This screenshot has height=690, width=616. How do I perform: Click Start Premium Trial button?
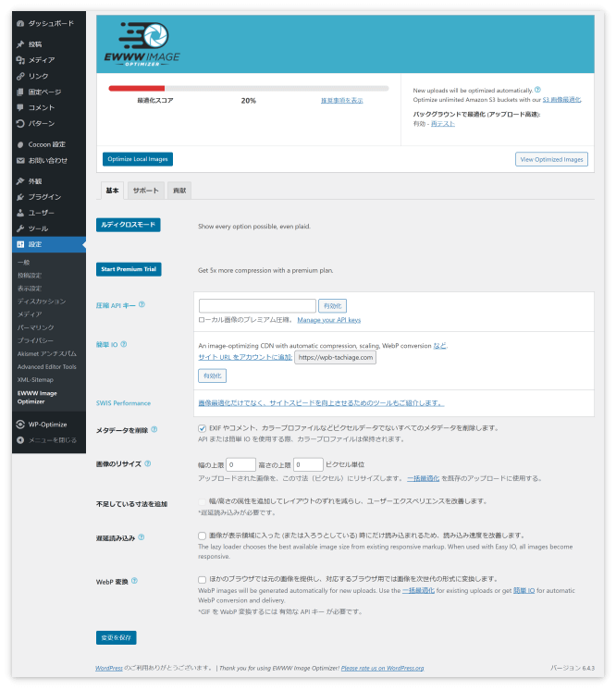click(129, 269)
